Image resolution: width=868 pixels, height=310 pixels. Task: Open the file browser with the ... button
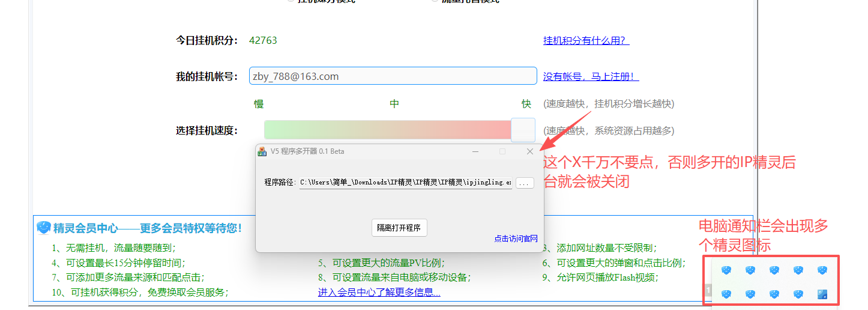(525, 183)
